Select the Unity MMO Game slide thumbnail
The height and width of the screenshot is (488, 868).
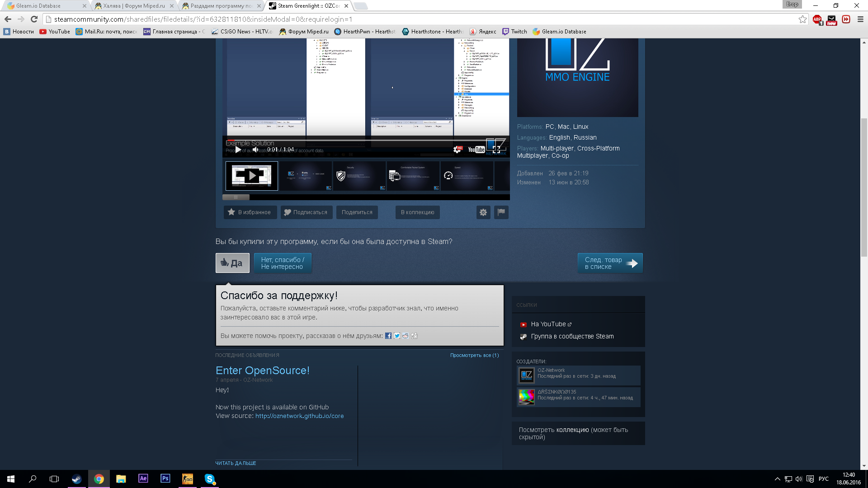point(306,176)
